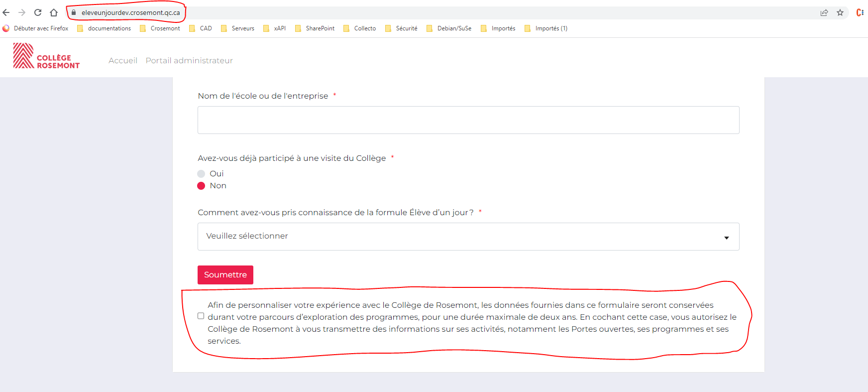This screenshot has height=392, width=868.
Task: Bookmark this page with star icon
Action: point(840,12)
